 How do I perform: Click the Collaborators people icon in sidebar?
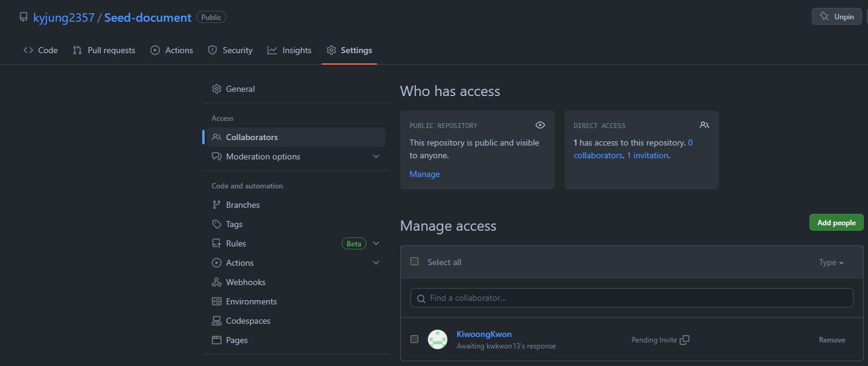[217, 137]
